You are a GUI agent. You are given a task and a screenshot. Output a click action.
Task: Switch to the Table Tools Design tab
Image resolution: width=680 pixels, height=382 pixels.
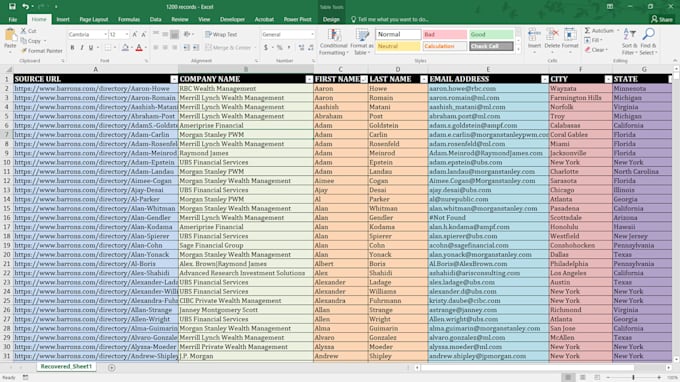point(331,20)
